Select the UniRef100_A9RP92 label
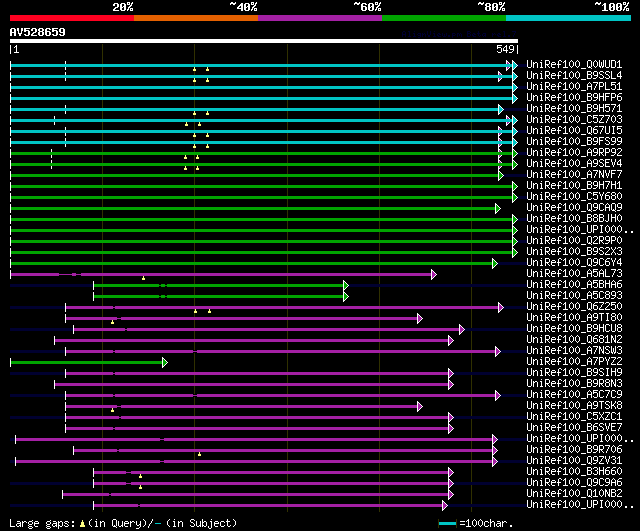640x531 pixels. pos(574,153)
